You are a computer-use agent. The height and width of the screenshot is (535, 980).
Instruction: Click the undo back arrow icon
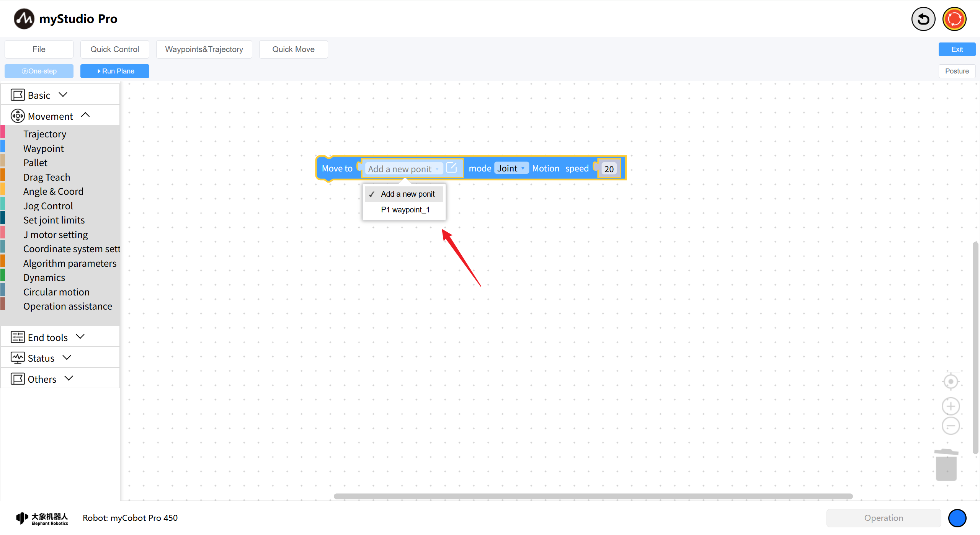(923, 19)
